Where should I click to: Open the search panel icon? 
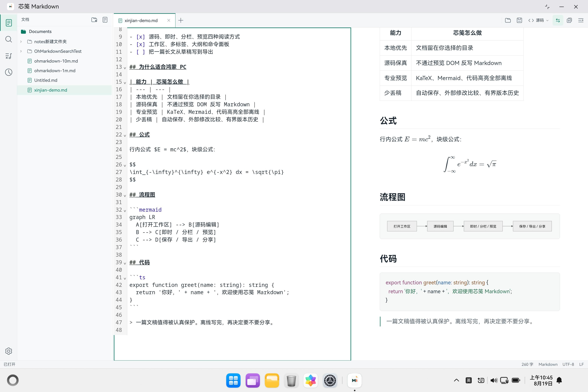9,39
